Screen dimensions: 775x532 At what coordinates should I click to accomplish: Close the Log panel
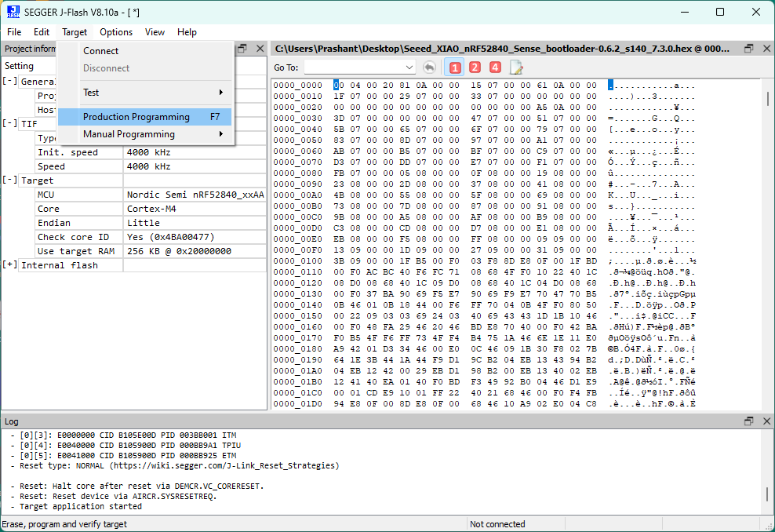click(766, 421)
